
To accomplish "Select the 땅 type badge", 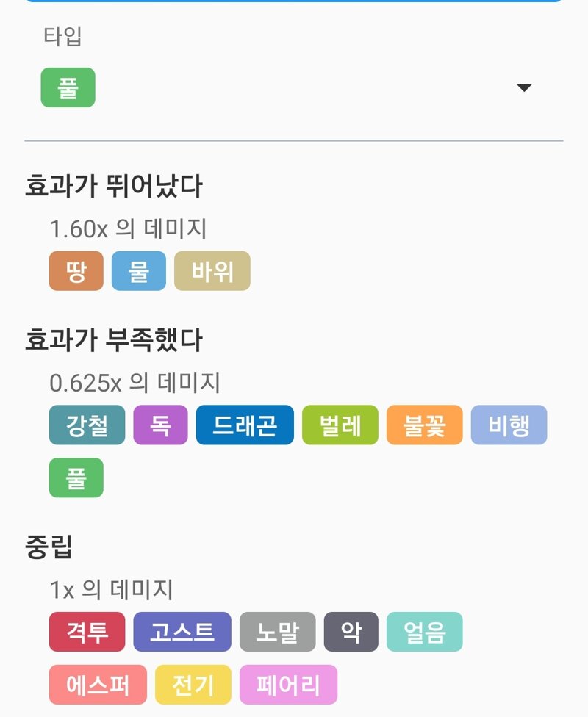I will tap(76, 270).
